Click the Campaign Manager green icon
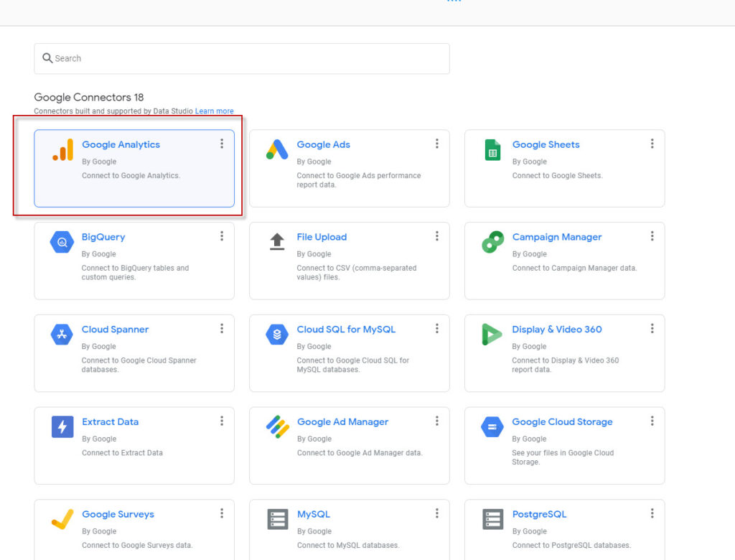Screen dimensions: 735x560 tap(492, 242)
